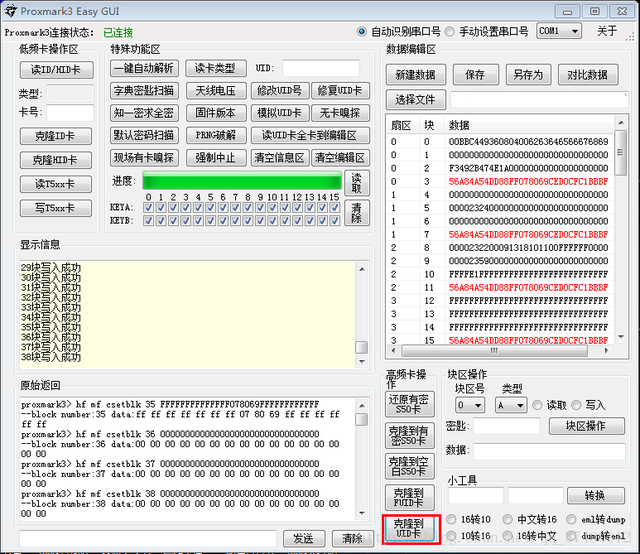This screenshot has height=554, width=640.
Task: Click the 新建数据 button
Action: click(x=415, y=75)
